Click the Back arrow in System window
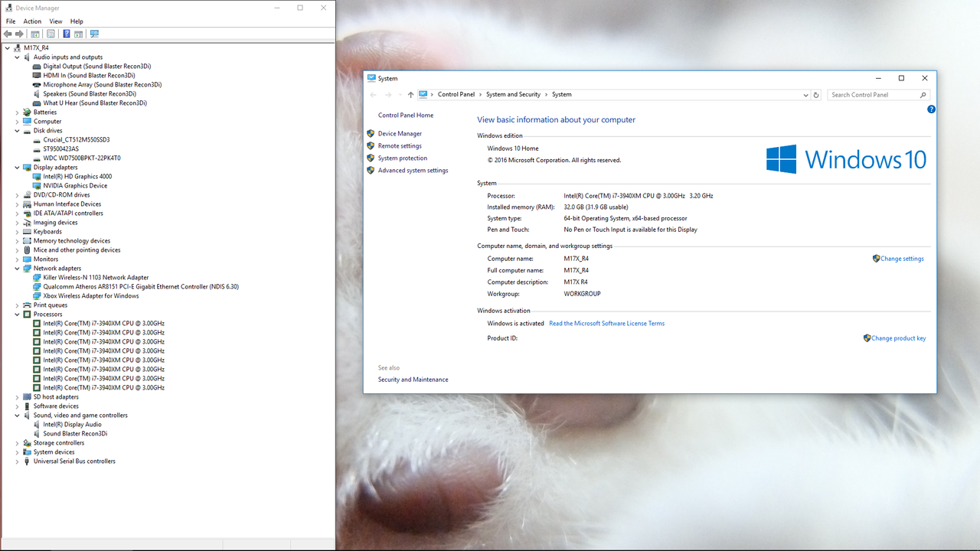 (374, 95)
